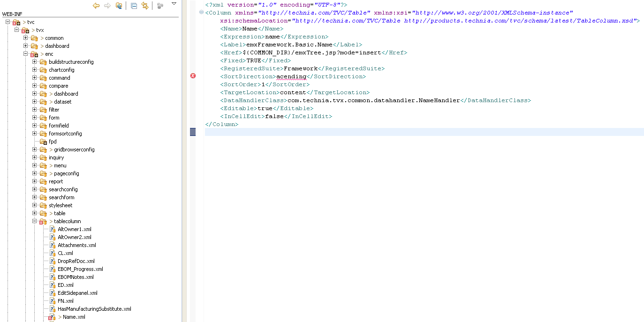Expand the common folder
This screenshot has height=322, width=644.
tap(26, 38)
